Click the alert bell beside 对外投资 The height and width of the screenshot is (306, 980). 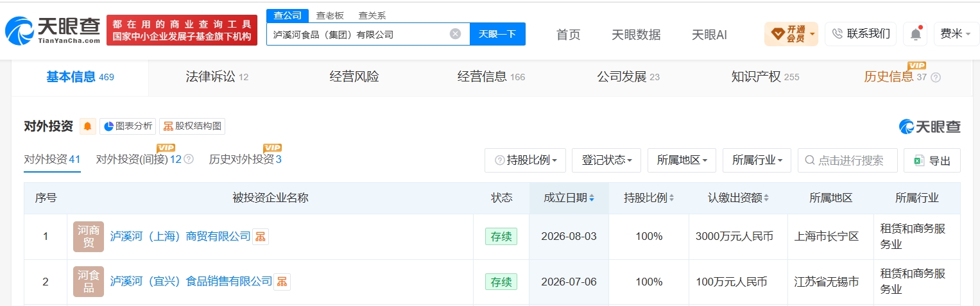click(88, 126)
